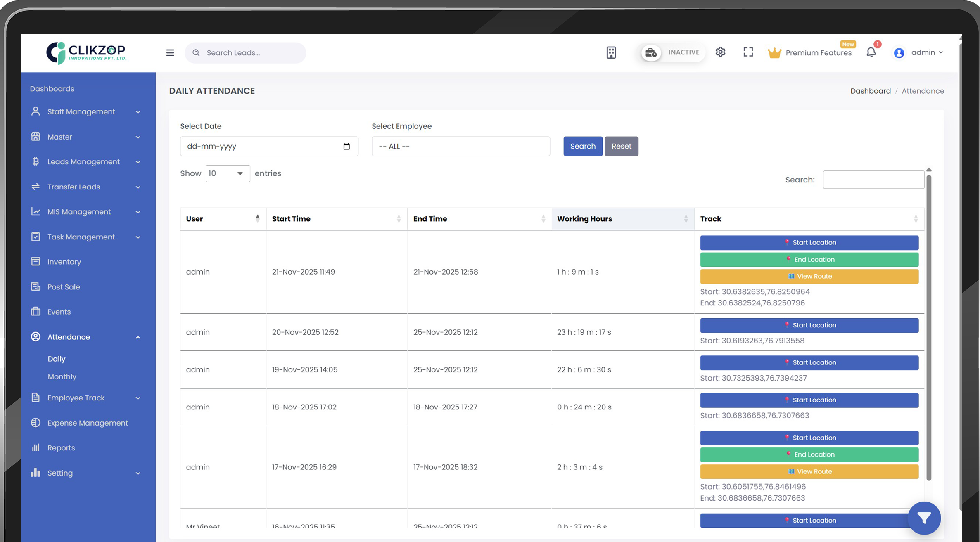The height and width of the screenshot is (542, 980).
Task: Open the Daily attendance menu item
Action: pos(56,359)
